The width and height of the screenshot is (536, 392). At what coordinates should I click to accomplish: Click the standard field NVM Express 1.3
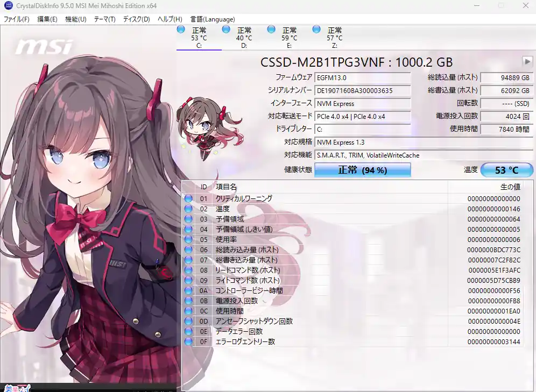click(x=424, y=142)
